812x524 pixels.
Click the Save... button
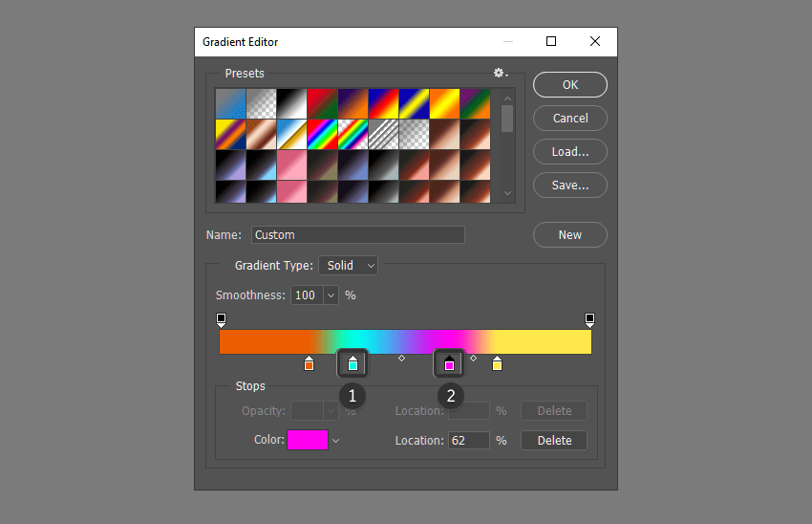click(570, 186)
